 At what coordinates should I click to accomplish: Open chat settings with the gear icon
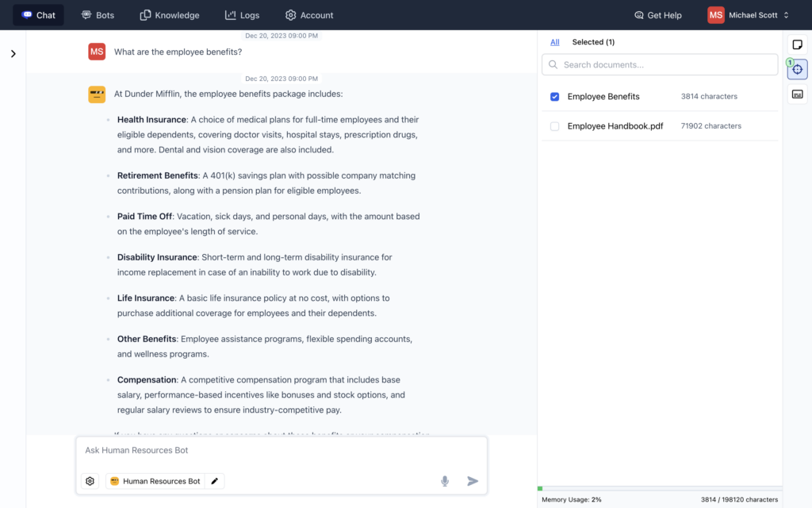[90, 481]
